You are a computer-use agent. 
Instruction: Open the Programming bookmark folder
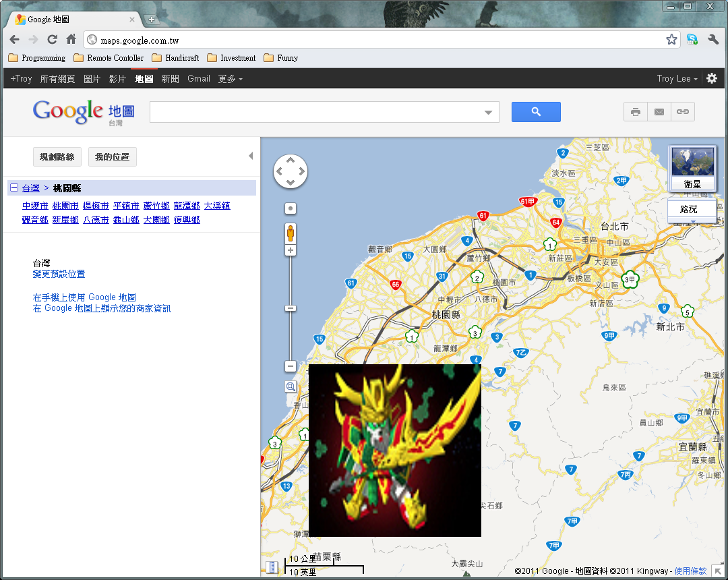[37, 58]
